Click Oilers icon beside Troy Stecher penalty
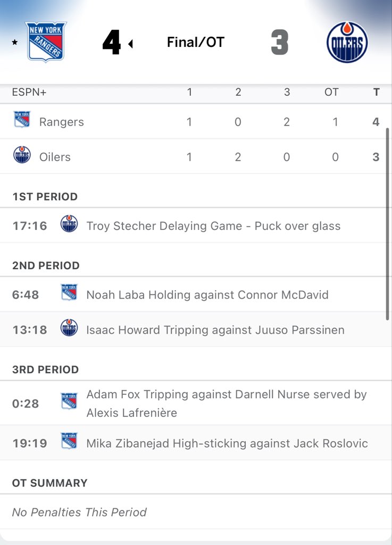392x545 pixels. [69, 224]
